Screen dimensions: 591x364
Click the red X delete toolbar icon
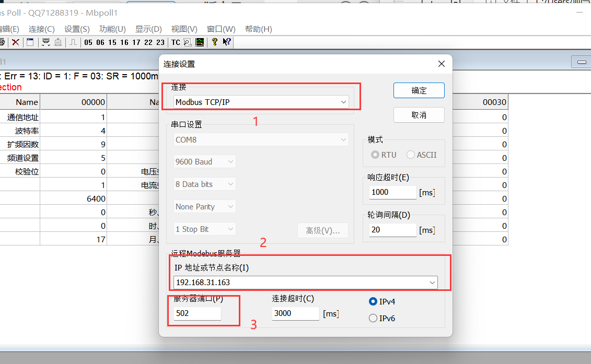click(16, 42)
